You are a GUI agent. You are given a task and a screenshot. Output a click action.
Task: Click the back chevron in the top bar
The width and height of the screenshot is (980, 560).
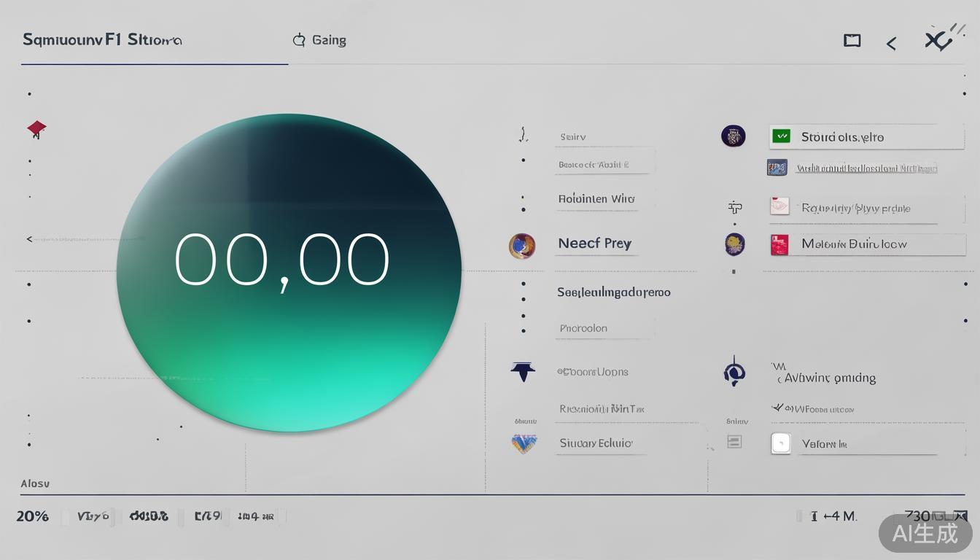coord(891,44)
